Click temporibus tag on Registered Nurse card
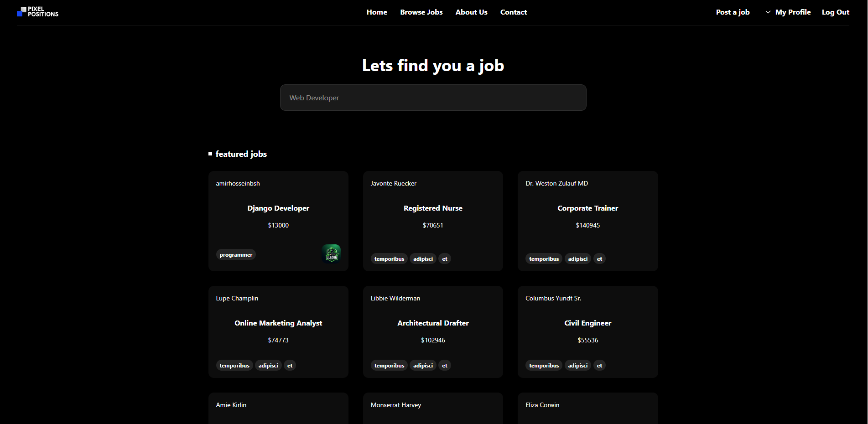 [389, 259]
